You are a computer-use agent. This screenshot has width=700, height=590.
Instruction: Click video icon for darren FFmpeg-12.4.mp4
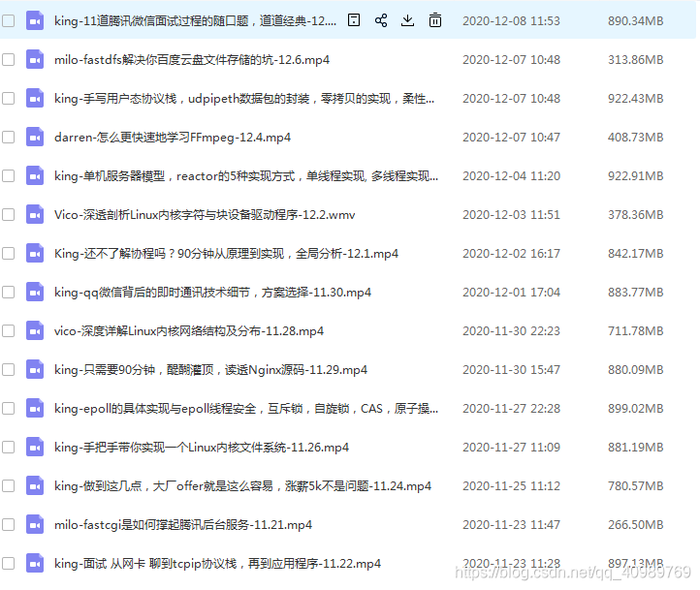35,137
